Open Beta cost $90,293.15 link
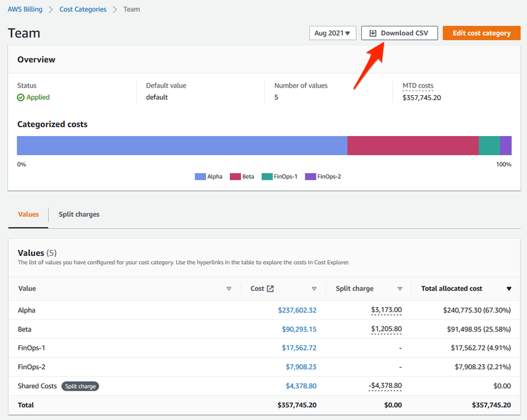Viewport: 527px width, 420px height. point(299,330)
